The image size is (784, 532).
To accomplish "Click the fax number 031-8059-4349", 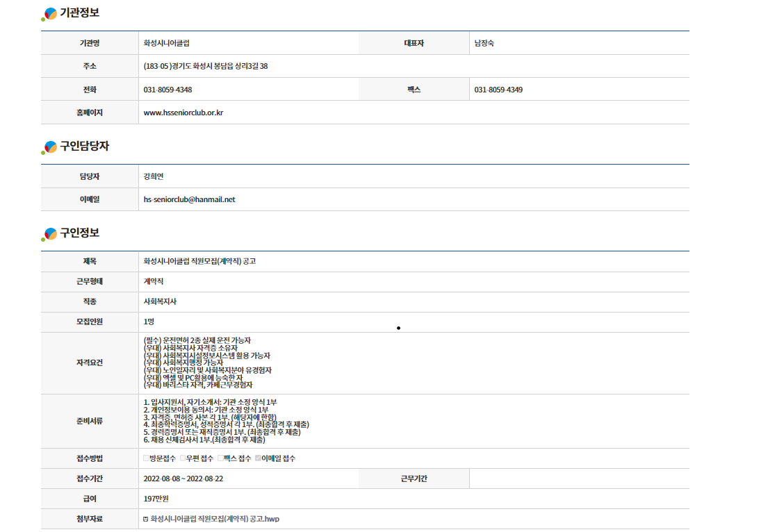I will 498,90.
